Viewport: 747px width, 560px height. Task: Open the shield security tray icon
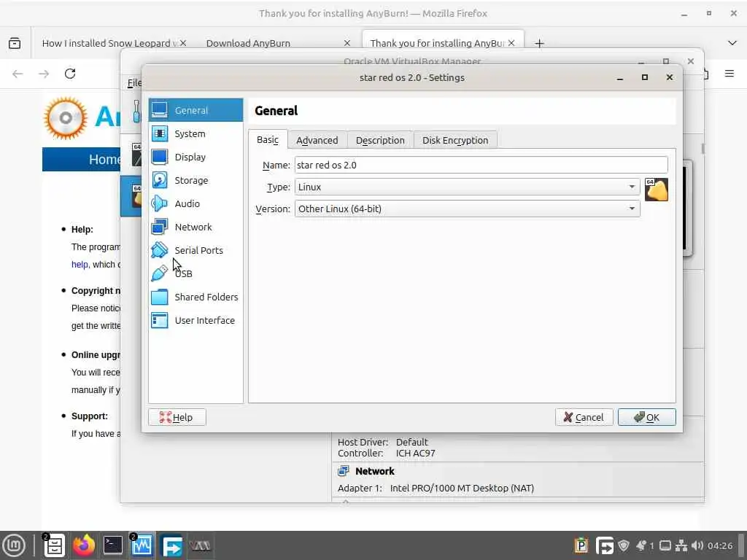click(x=624, y=545)
